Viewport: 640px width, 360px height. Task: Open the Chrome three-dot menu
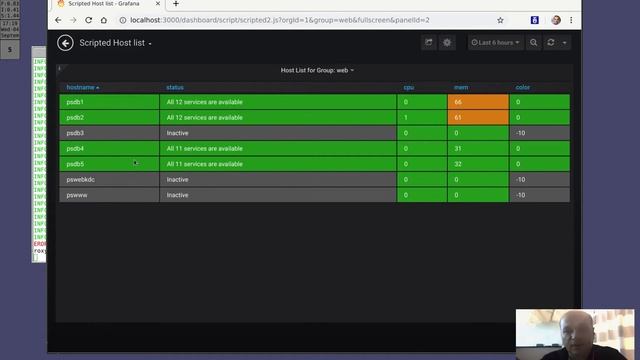571,20
